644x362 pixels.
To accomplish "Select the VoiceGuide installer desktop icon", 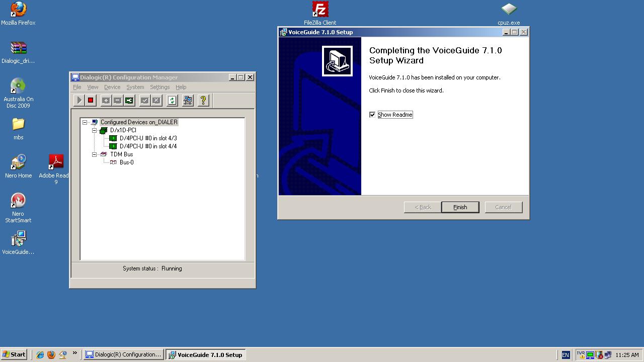I will point(18,243).
